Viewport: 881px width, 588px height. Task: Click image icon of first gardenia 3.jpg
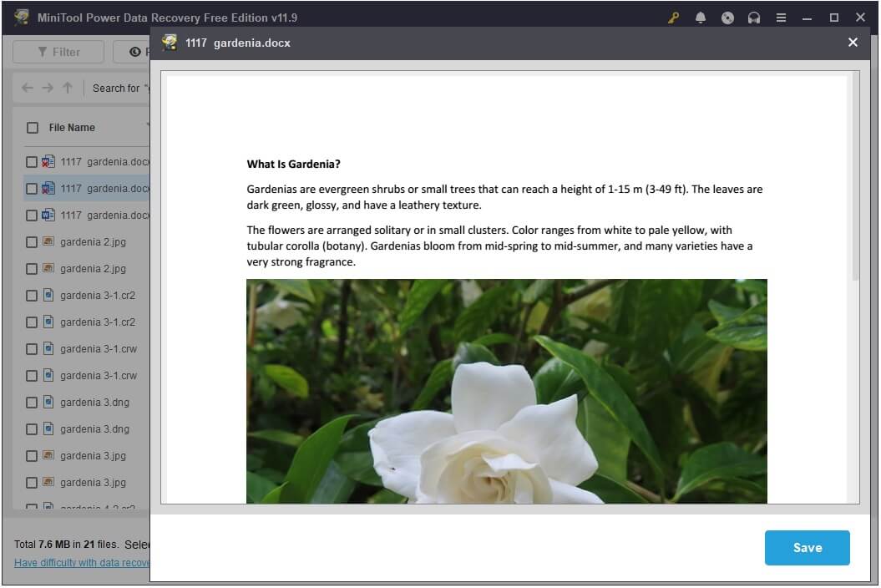pos(48,455)
